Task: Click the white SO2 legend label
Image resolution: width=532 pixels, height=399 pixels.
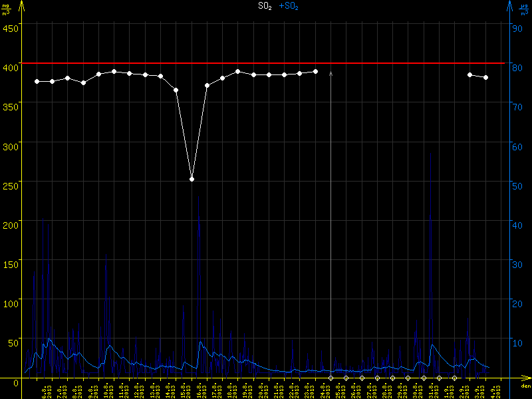Action: (x=265, y=6)
